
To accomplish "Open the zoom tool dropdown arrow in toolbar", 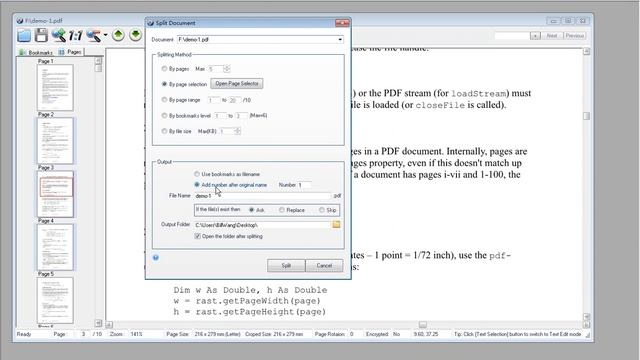I will [x=105, y=36].
